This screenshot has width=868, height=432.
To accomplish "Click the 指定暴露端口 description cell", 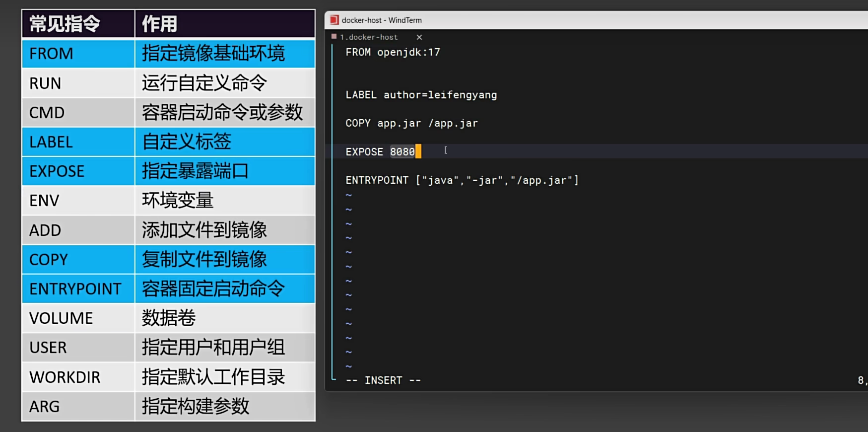I will pyautogui.click(x=225, y=171).
